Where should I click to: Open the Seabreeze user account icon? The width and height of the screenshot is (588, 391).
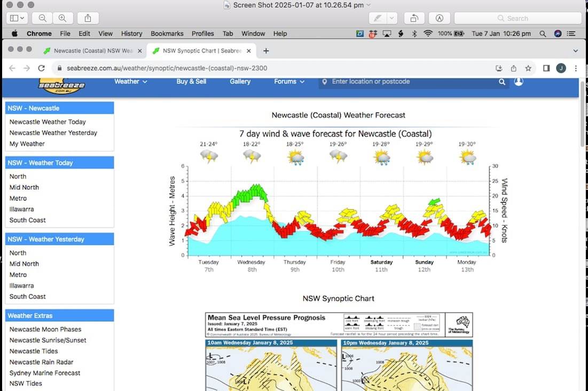519,82
